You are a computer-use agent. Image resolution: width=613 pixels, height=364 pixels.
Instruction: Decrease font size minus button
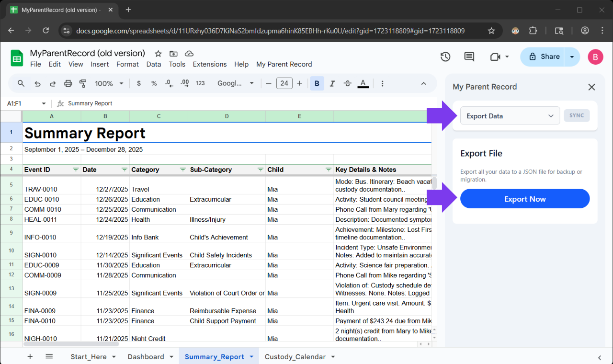click(269, 83)
